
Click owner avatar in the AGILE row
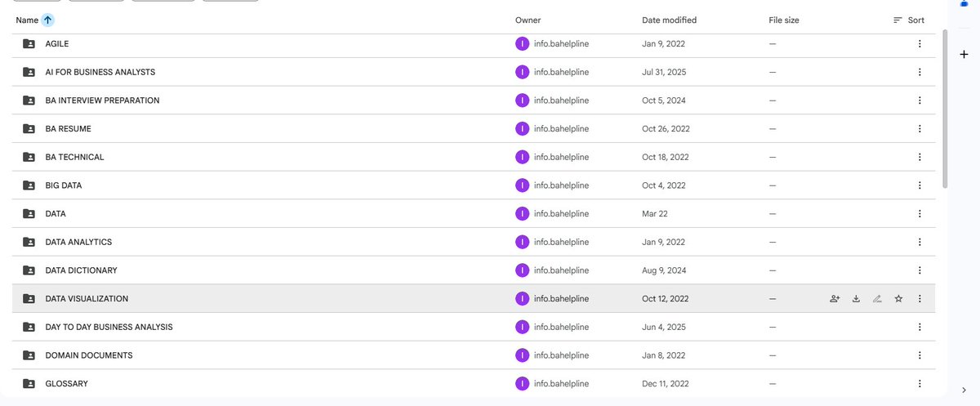(522, 44)
